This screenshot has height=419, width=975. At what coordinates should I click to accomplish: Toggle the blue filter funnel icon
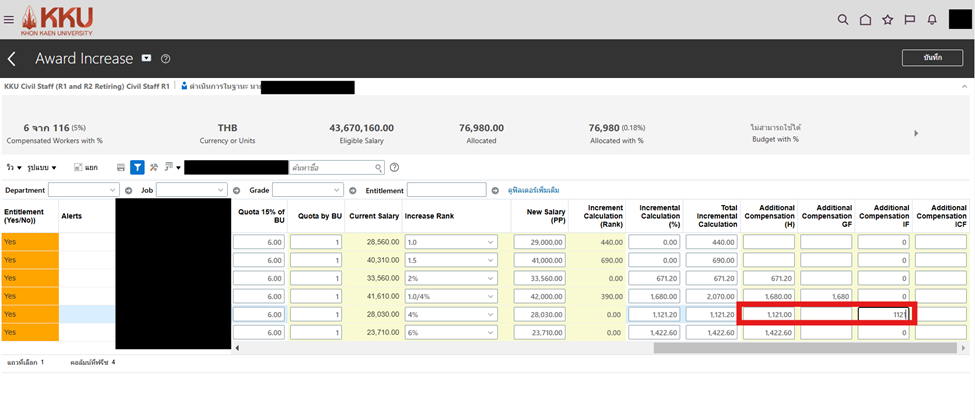pos(138,167)
